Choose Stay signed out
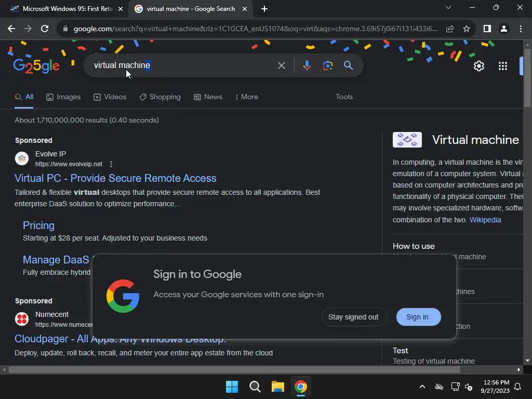The height and width of the screenshot is (399, 532). [353, 317]
